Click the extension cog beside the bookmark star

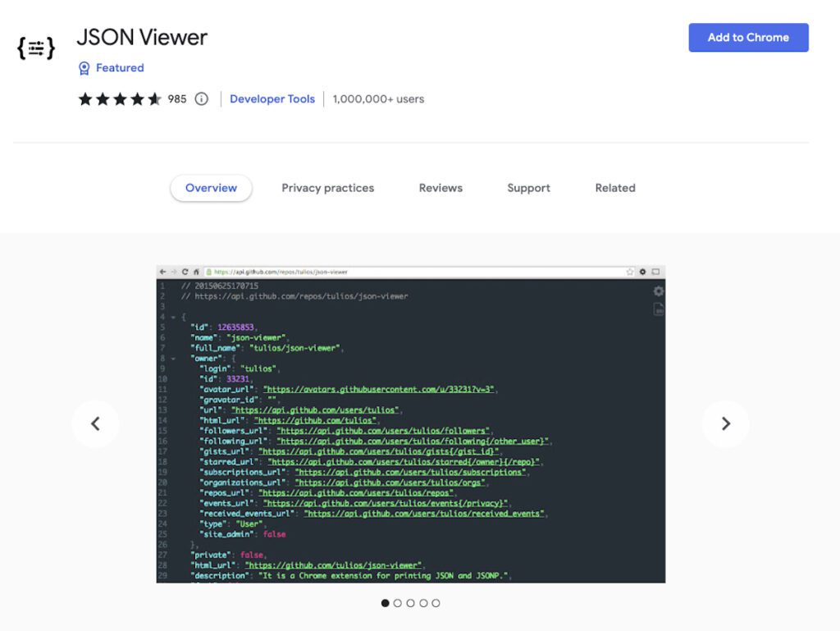tap(642, 272)
